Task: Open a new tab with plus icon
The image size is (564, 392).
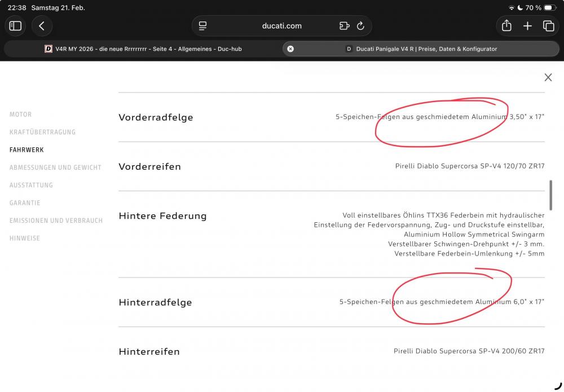Action: 527,26
